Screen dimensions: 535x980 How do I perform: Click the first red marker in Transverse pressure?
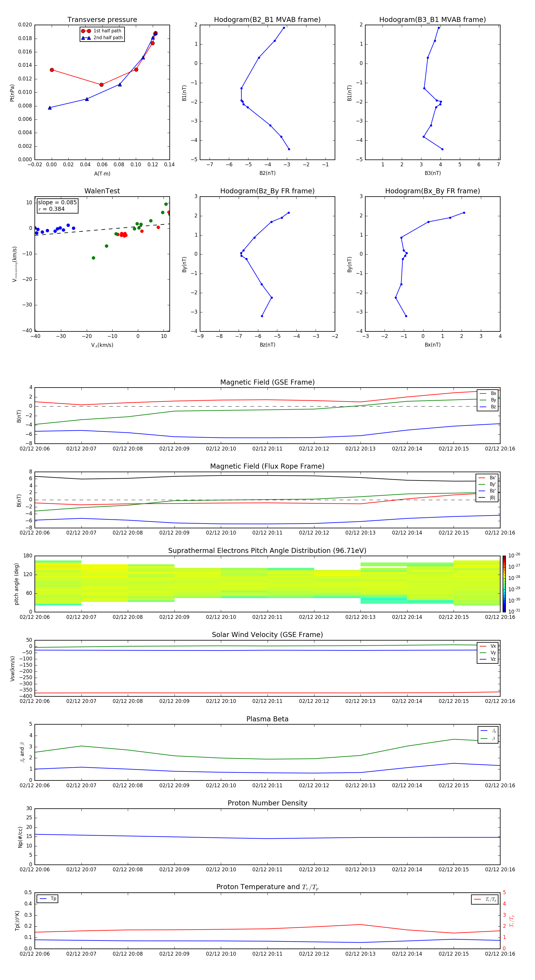pyautogui.click(x=52, y=70)
